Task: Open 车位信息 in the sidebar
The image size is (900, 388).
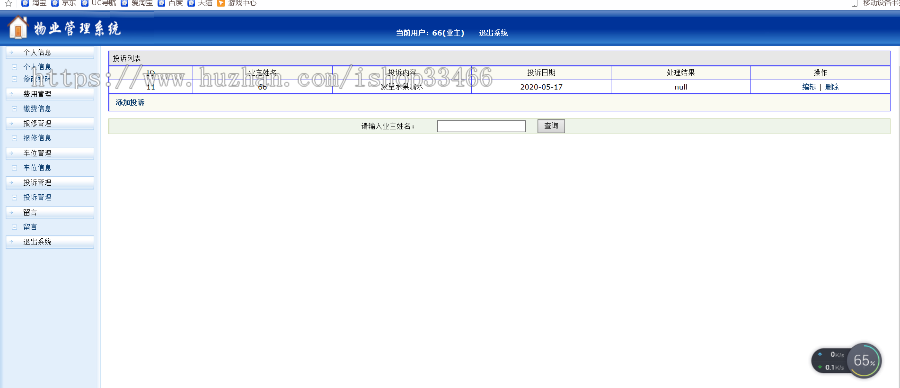Action: (x=37, y=168)
